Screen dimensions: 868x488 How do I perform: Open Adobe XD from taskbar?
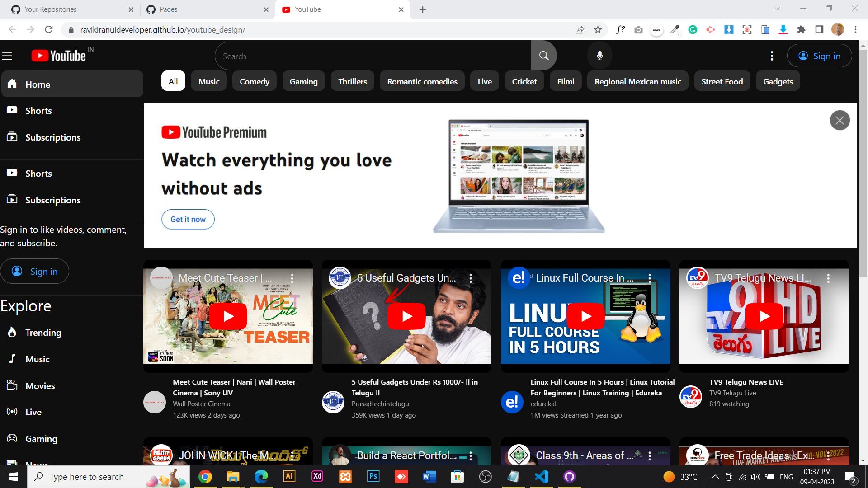click(317, 476)
